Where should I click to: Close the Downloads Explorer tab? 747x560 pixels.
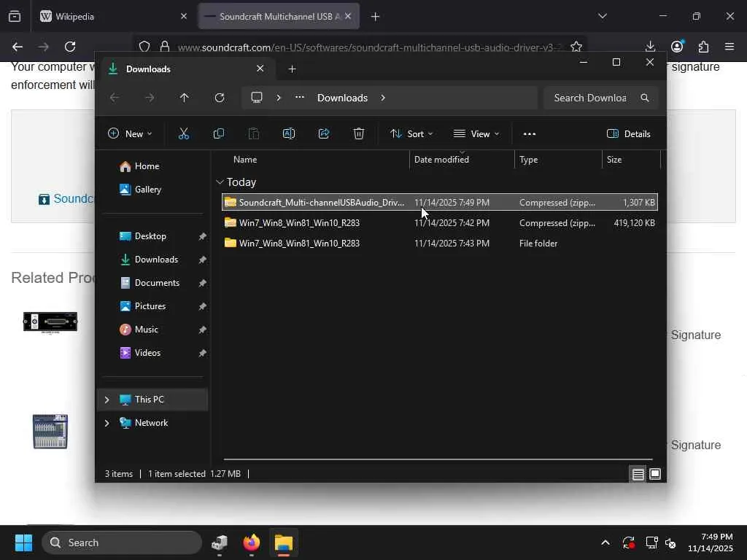tap(260, 69)
